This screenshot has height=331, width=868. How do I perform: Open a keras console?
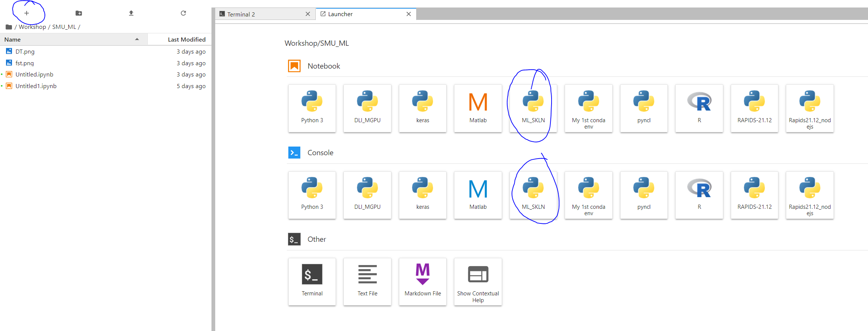point(423,195)
